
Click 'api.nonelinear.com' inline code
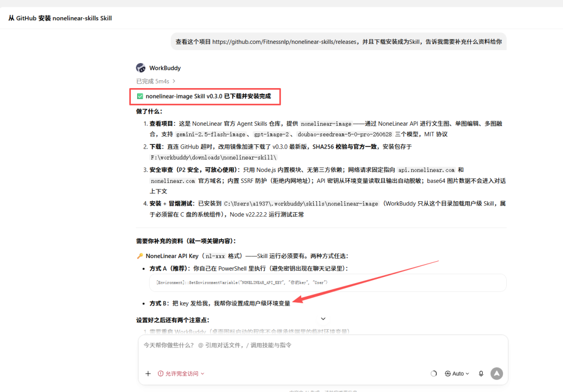[x=426, y=170]
